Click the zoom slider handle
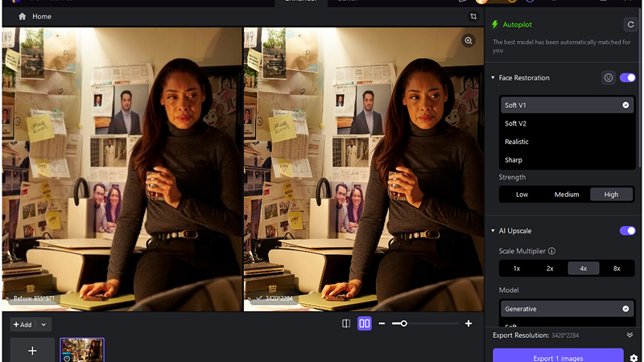 click(x=404, y=323)
